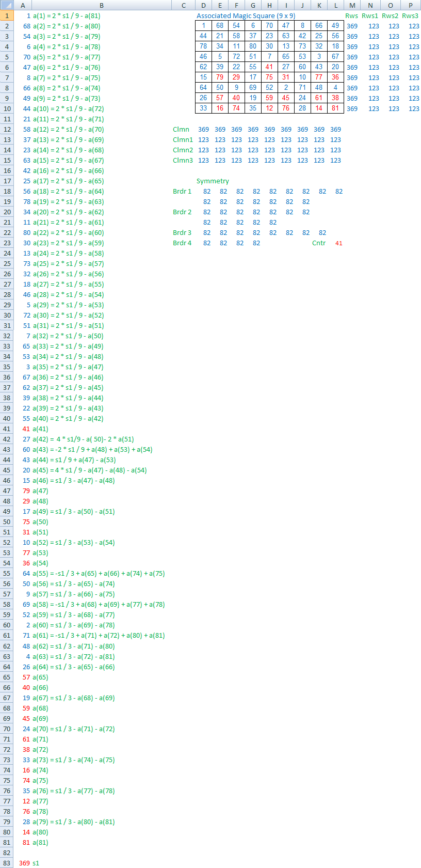The height and width of the screenshot is (868, 421).
Task: Select row 41 header
Action: coord(7,429)
